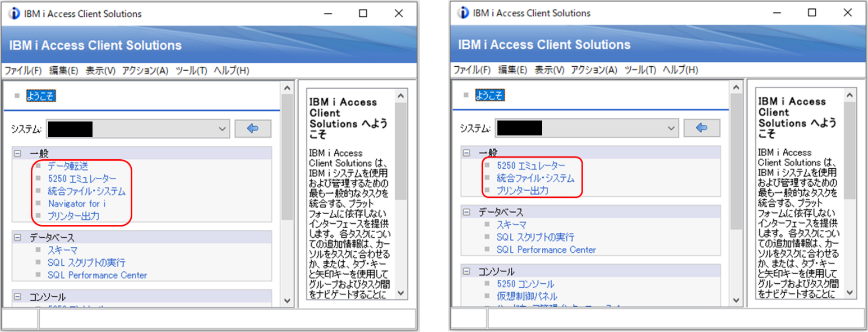
Task: Select the ようこそ item in the right window
Action: click(x=490, y=95)
